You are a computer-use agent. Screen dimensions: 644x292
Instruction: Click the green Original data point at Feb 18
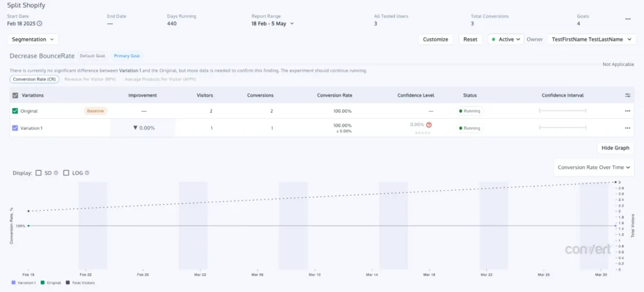point(28,225)
